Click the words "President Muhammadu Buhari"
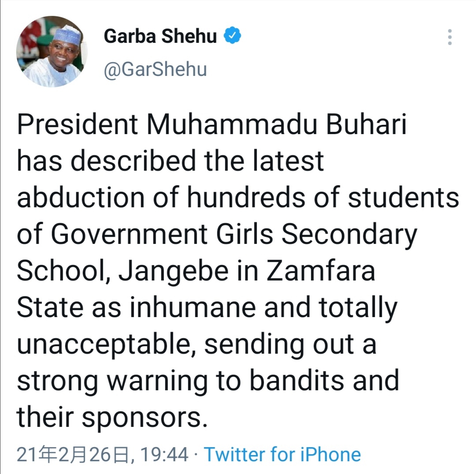 (x=212, y=125)
